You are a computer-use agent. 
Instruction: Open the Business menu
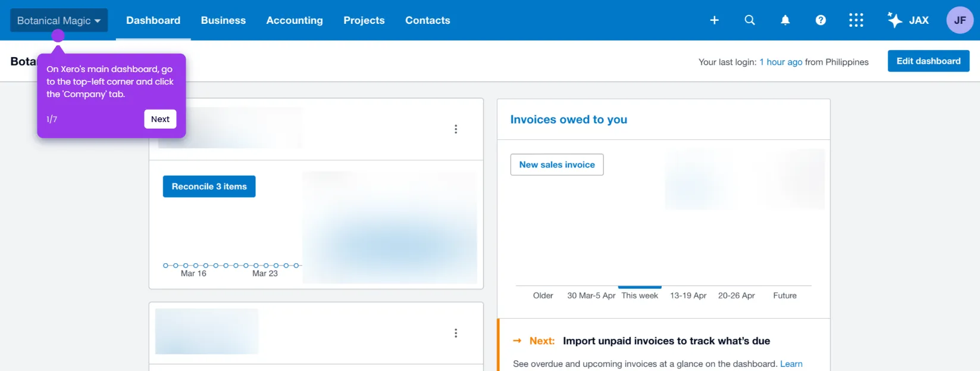[223, 20]
